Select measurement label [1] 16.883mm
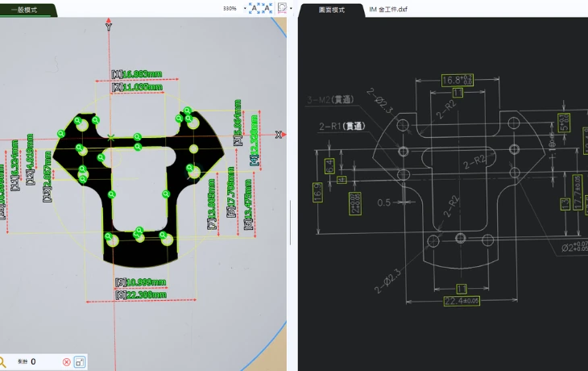 [x=135, y=74]
